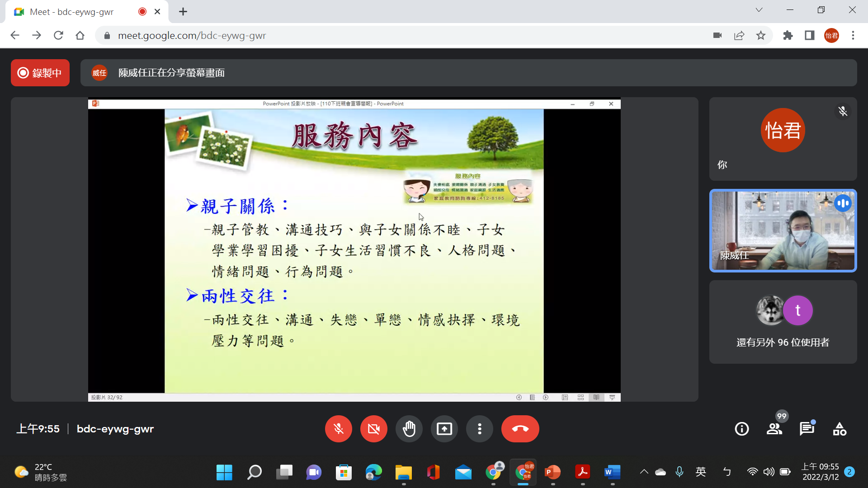Open more options three-dot menu

click(479, 429)
